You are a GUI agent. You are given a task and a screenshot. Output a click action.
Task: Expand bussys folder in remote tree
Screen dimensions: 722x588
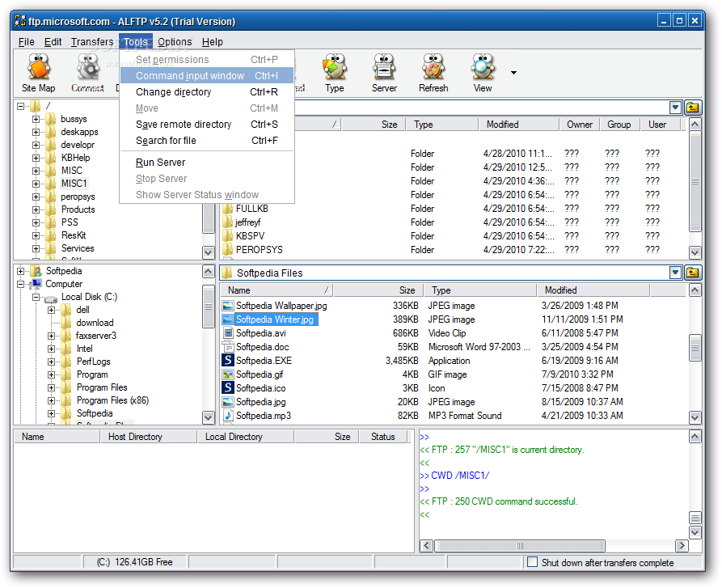(x=36, y=119)
